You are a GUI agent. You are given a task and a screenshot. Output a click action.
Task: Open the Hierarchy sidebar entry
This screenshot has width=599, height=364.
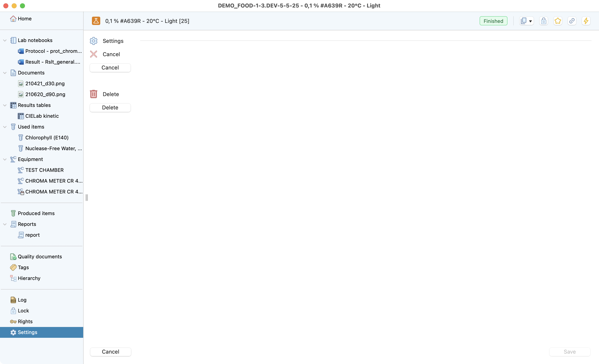point(29,278)
